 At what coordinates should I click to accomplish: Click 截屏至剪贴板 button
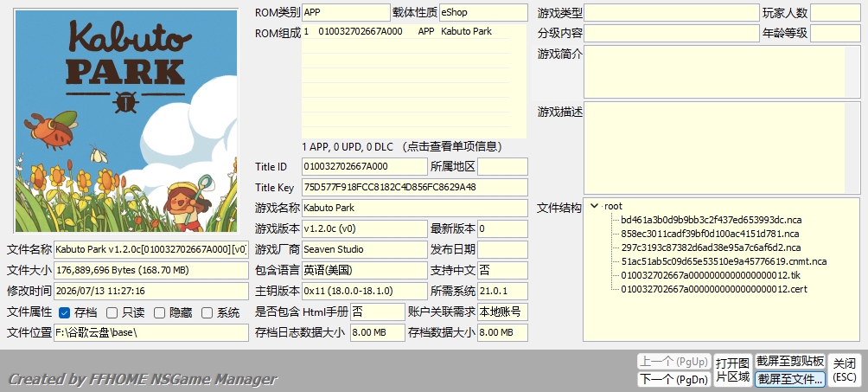[x=790, y=362]
